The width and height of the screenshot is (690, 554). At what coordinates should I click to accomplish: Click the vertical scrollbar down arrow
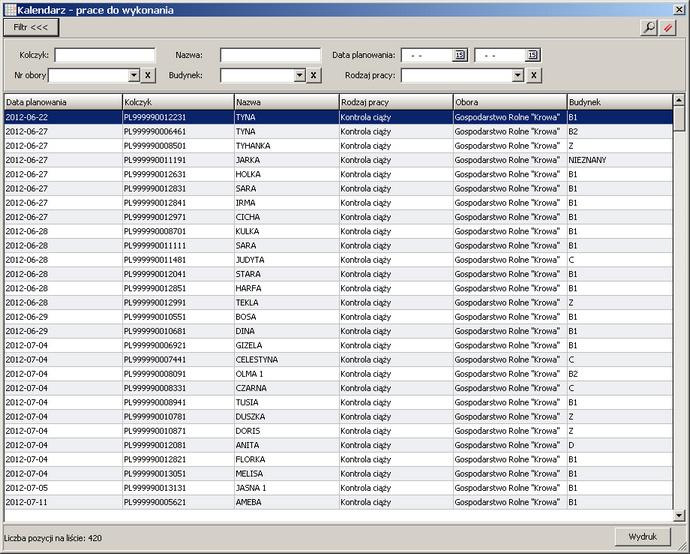tap(680, 515)
